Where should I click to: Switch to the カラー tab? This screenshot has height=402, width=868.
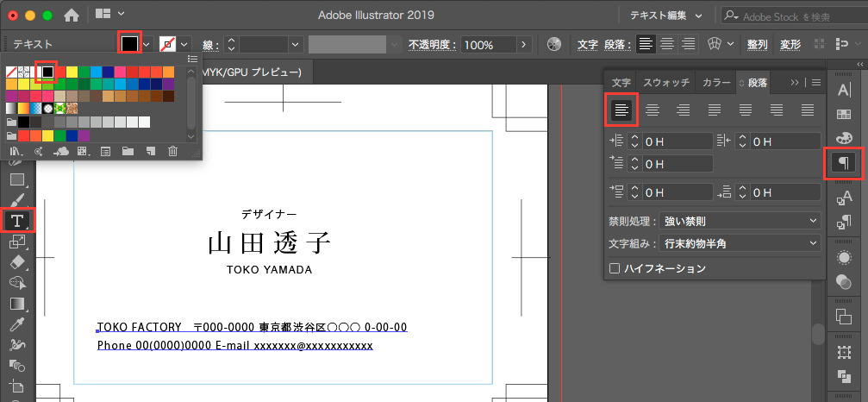[716, 83]
